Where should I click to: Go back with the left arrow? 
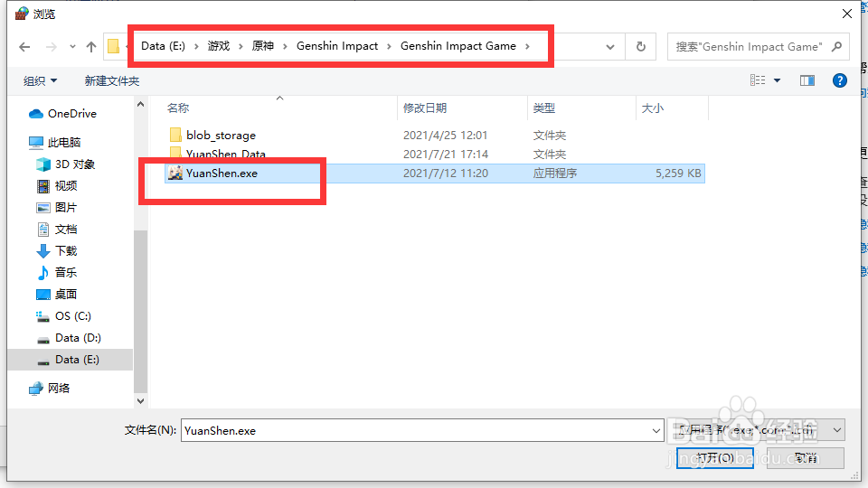(24, 47)
